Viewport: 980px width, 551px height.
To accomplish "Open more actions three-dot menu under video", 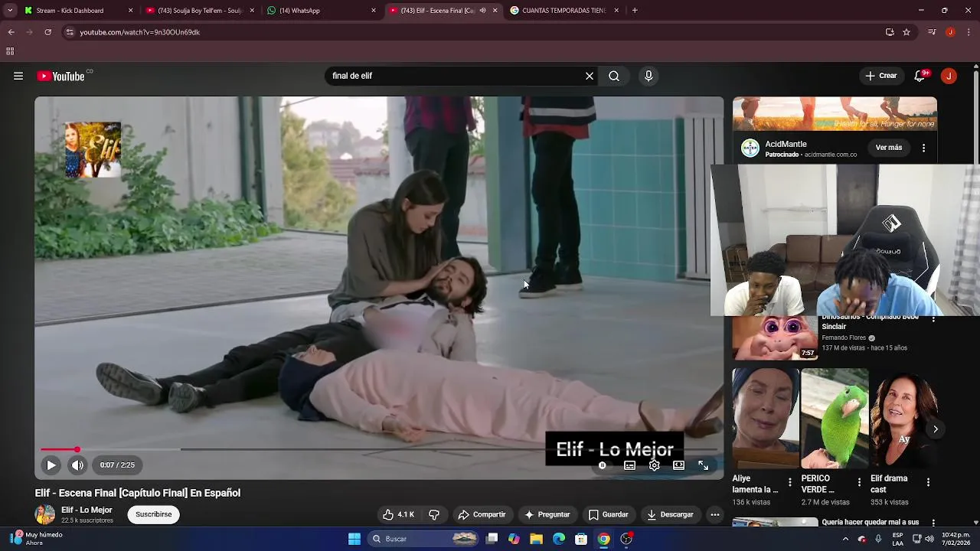I will pyautogui.click(x=714, y=514).
